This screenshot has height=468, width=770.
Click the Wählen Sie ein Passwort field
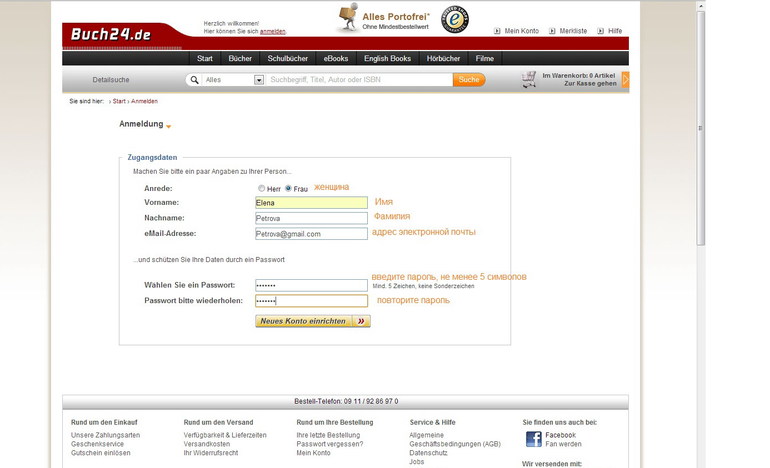(x=311, y=285)
